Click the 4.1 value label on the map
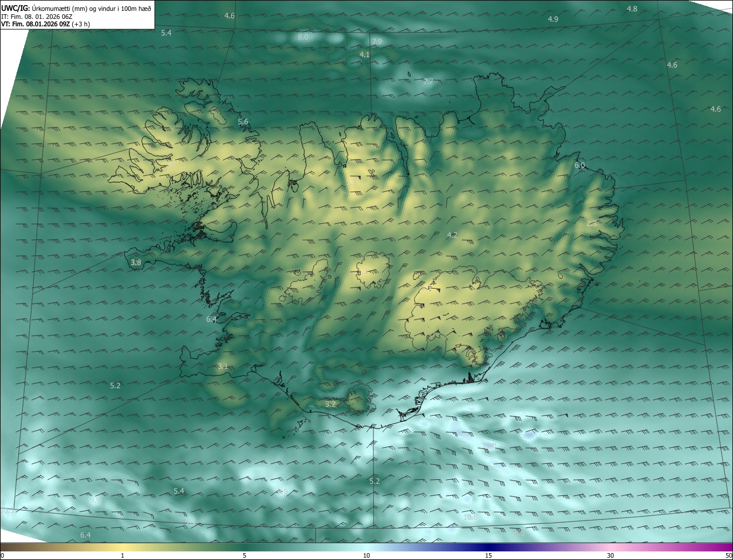 pos(364,54)
